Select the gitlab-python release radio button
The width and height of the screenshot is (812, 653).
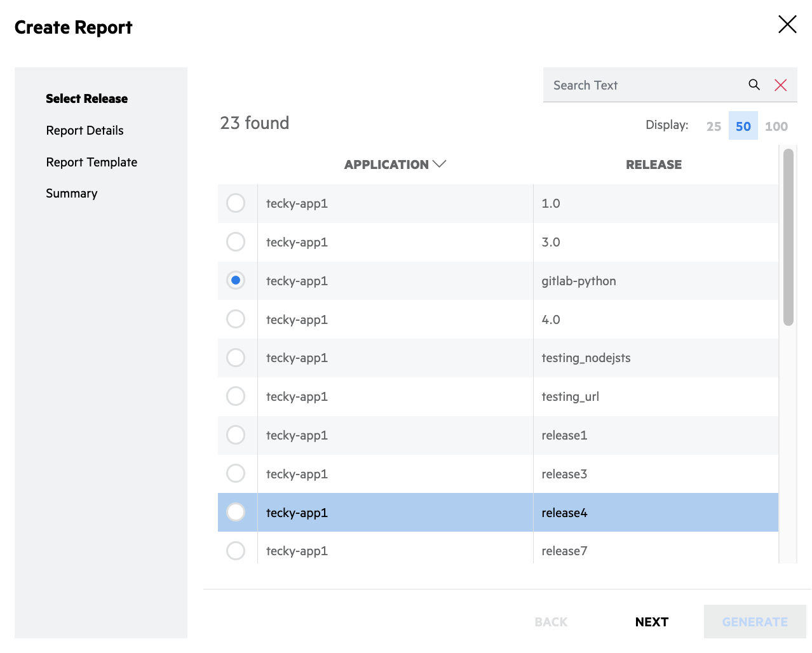[236, 280]
